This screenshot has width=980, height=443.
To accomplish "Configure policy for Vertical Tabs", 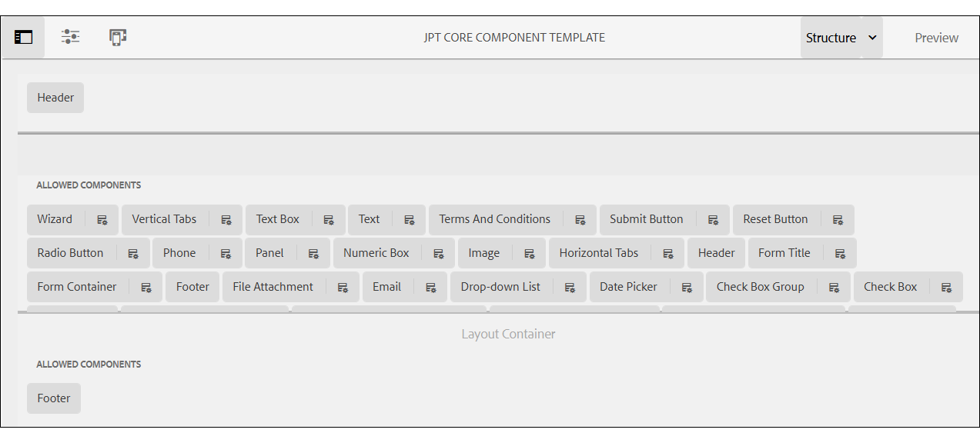I will tap(226, 219).
